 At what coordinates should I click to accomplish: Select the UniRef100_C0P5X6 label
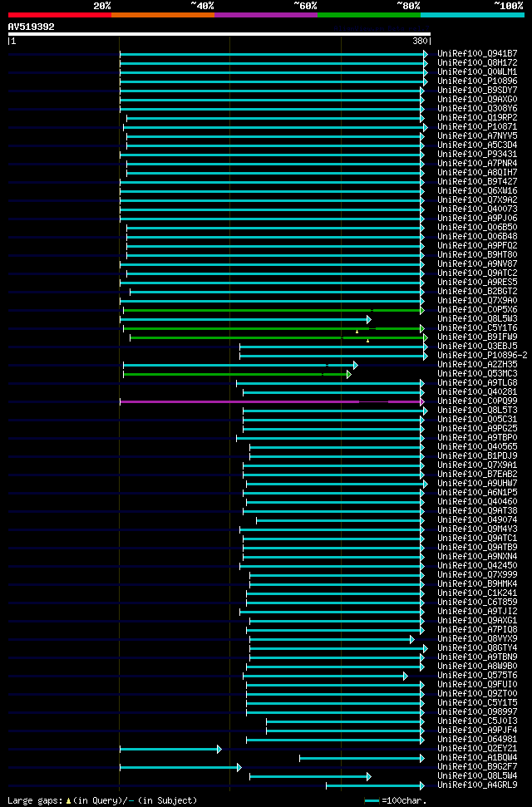click(x=477, y=310)
